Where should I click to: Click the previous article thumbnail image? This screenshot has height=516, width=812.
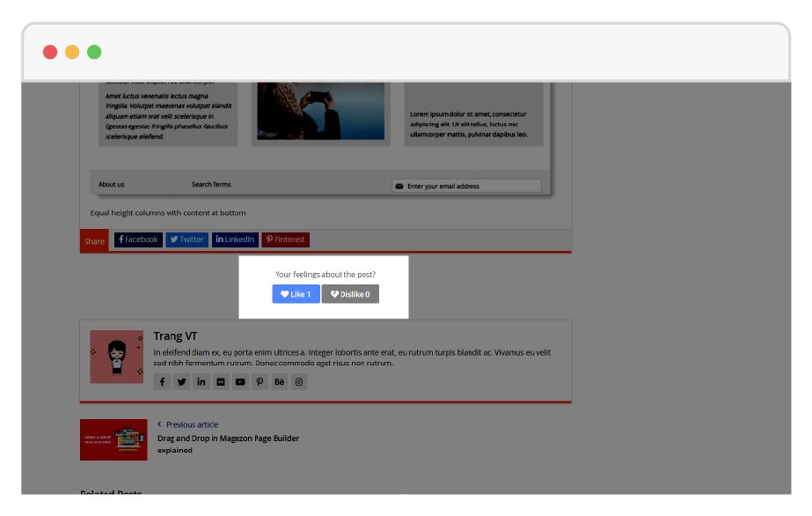point(113,439)
